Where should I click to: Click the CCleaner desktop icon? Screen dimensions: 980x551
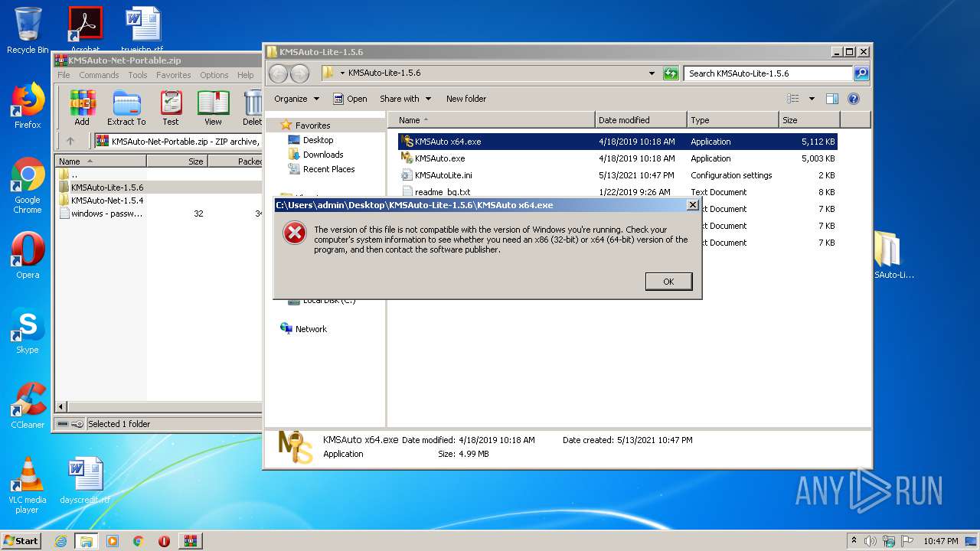tap(28, 406)
